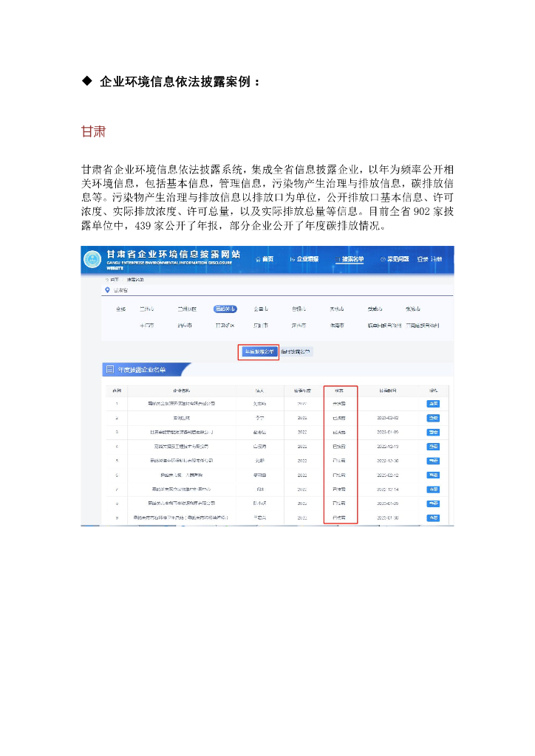Click 查看 button in table row 4
This screenshot has width=535, height=756.
click(x=433, y=447)
